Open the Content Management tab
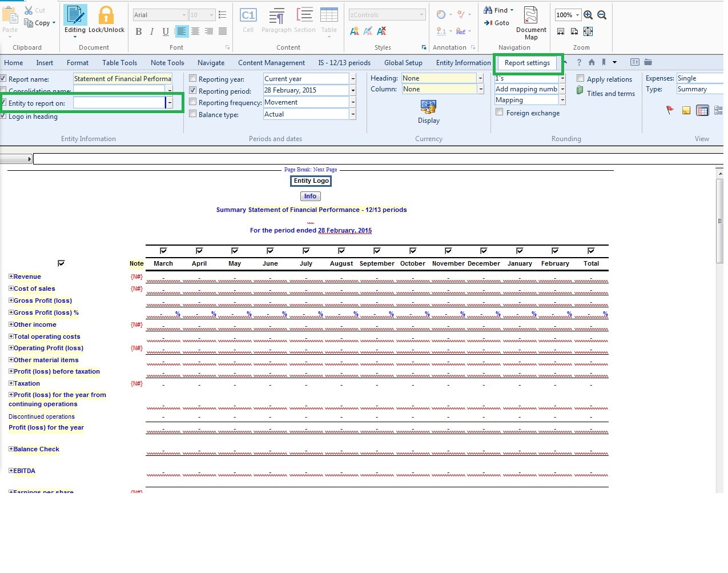This screenshot has height=573, width=728. coord(271,63)
